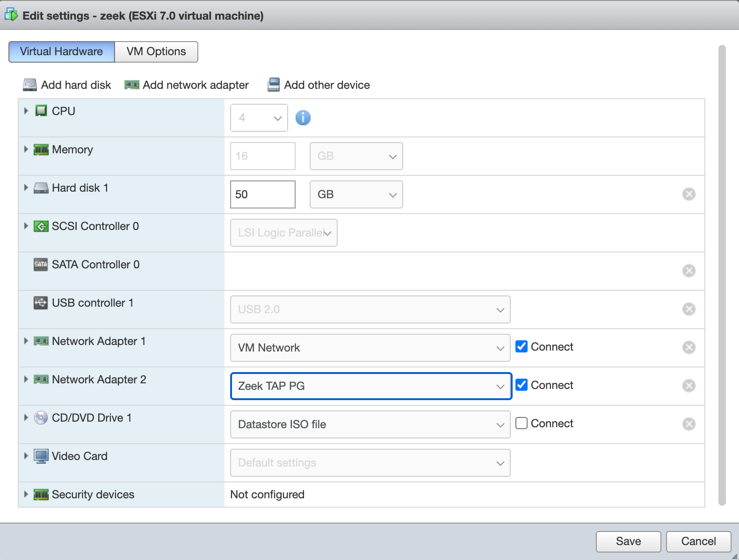Screen dimensions: 739x560
Task: Open the VM Network dropdown
Action: point(370,348)
